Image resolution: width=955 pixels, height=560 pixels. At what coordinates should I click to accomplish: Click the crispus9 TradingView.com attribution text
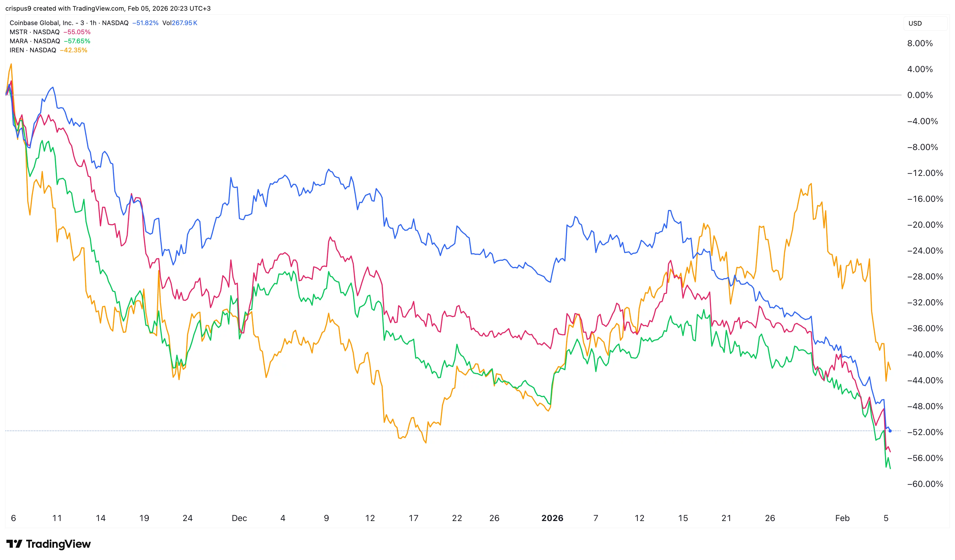[x=108, y=8]
